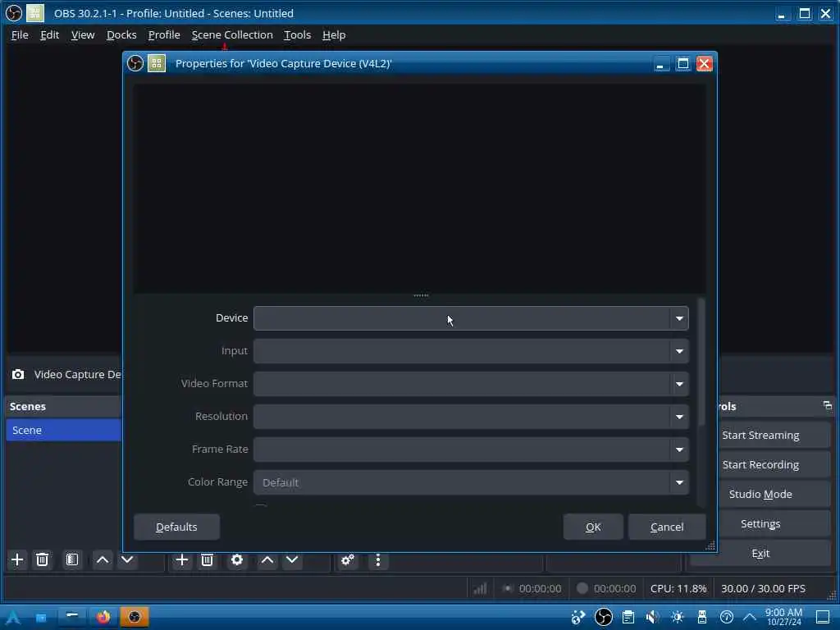
Task: Click the Exit button
Action: [760, 553]
